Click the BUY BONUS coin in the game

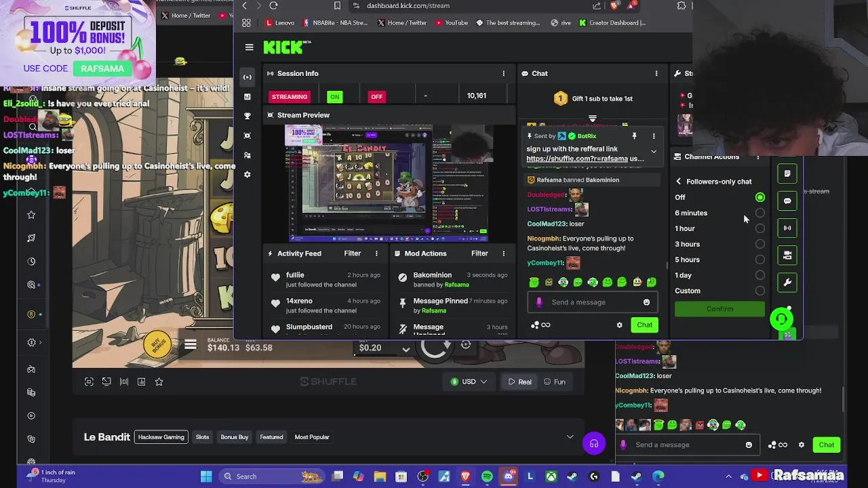[158, 344]
